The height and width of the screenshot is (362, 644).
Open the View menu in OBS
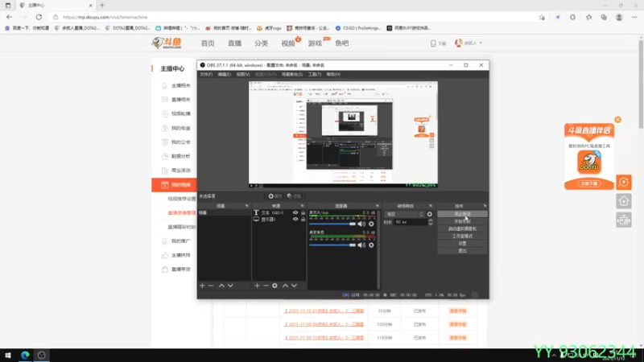coord(243,74)
